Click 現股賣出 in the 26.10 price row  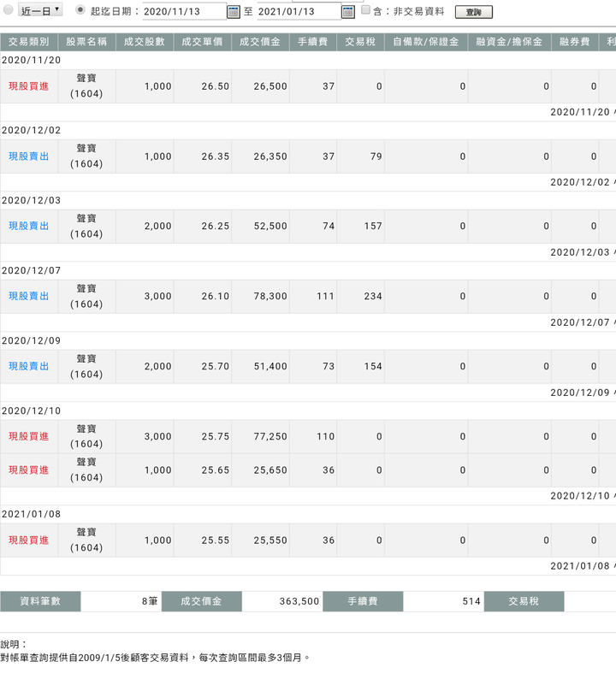[29, 296]
